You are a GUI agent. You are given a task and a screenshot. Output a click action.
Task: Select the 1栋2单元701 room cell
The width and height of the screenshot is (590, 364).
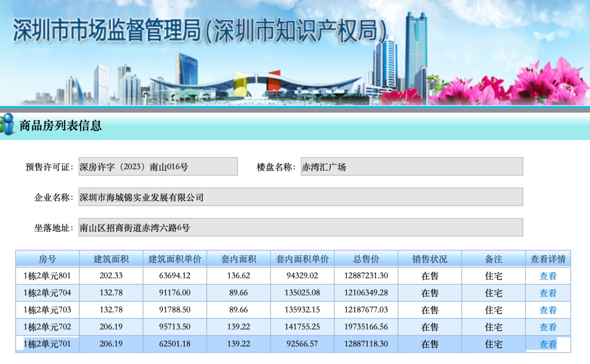[47, 344]
